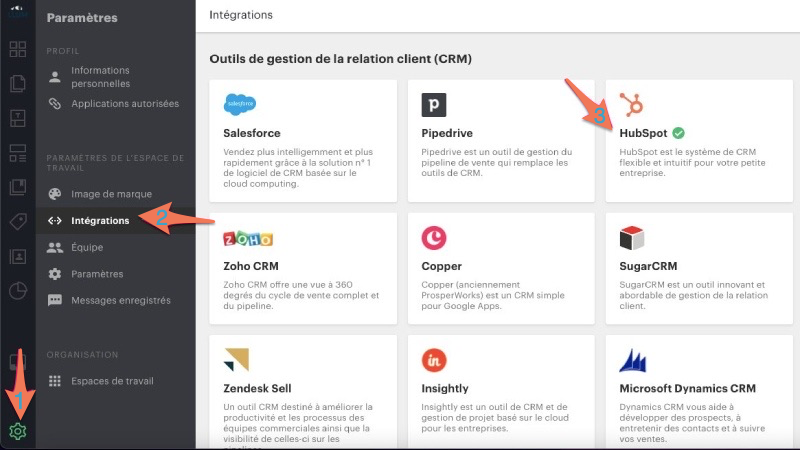Click the HubSpot description text
This screenshot has height=450, width=800.
point(692,162)
